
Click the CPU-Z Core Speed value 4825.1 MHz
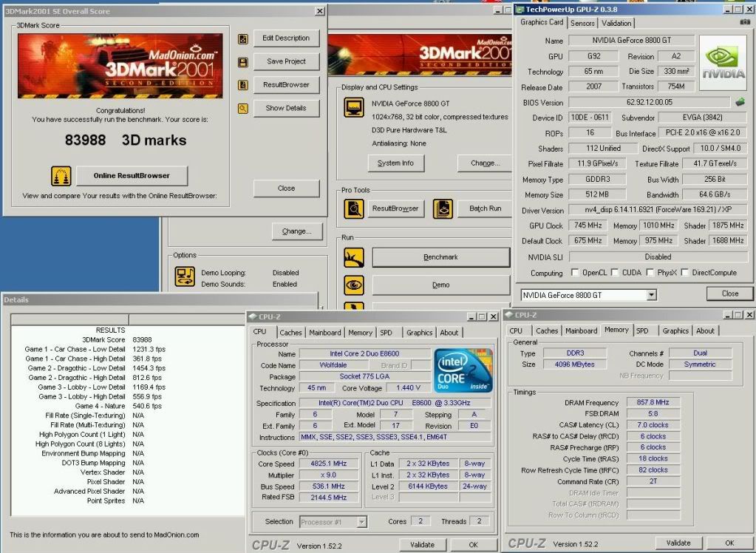(329, 464)
